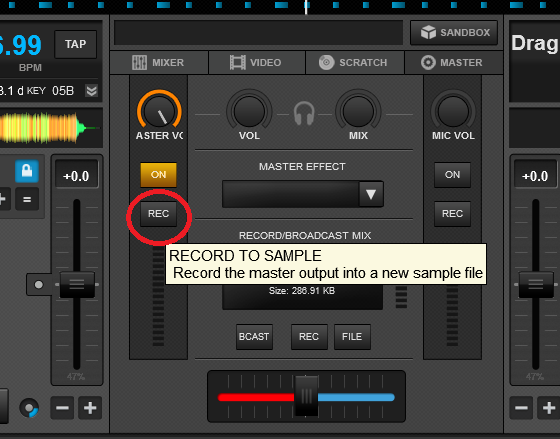Viewport: 560px width, 439px height.
Task: Open the SANDBOX mode button
Action: click(x=454, y=33)
